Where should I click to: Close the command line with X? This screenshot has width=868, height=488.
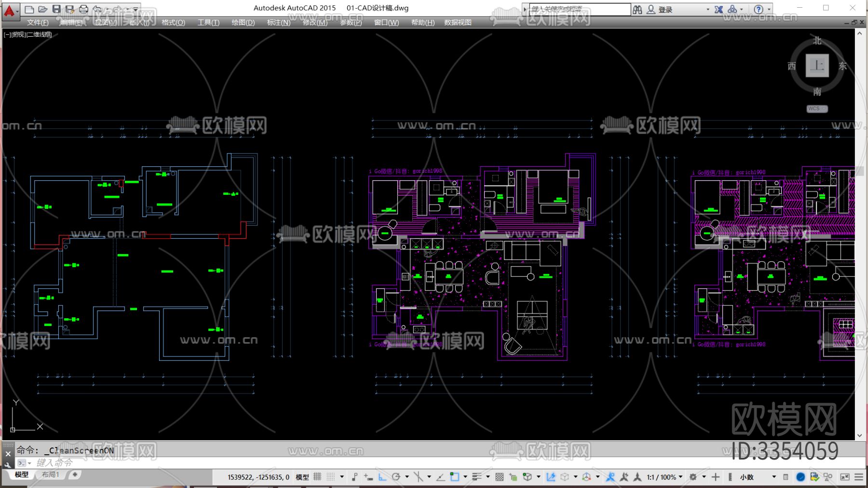pos(8,454)
